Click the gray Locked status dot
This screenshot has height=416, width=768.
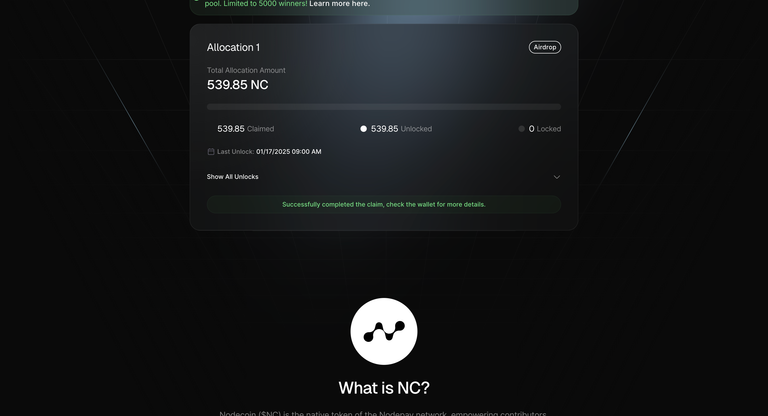click(x=522, y=129)
